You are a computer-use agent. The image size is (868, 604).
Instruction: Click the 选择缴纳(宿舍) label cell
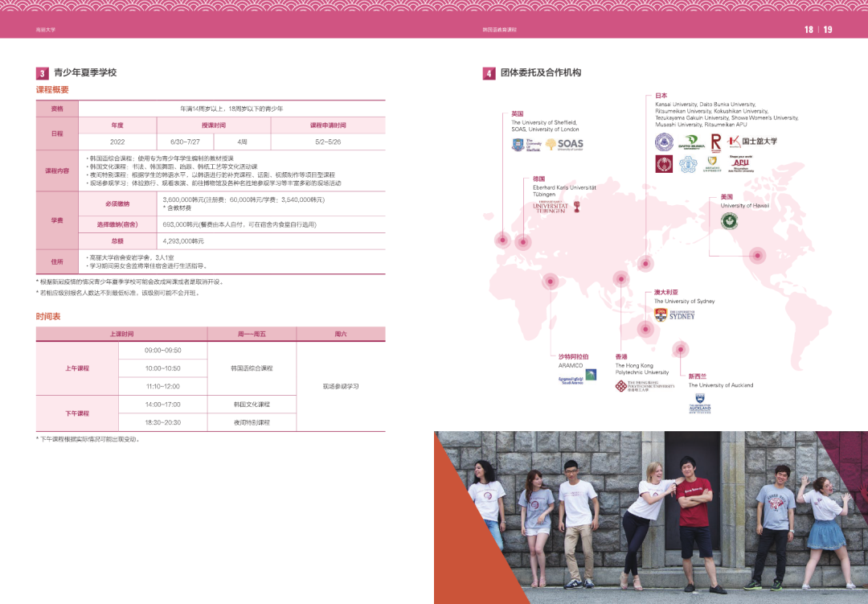(x=117, y=224)
